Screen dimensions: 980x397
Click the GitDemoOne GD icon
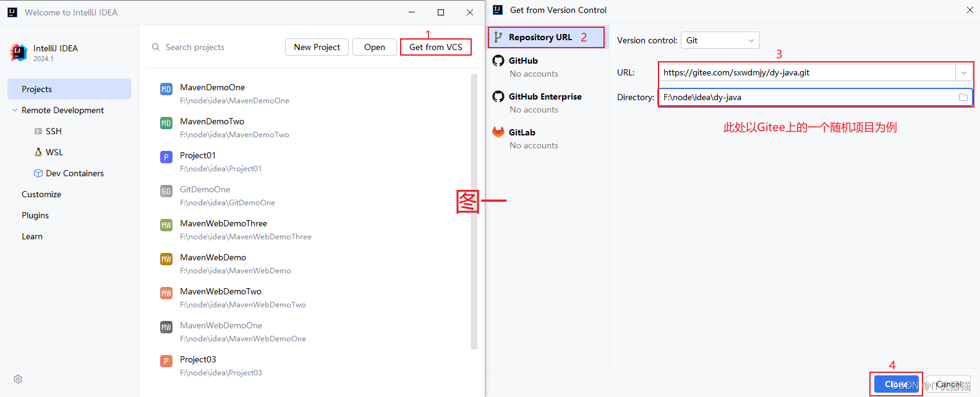[166, 191]
